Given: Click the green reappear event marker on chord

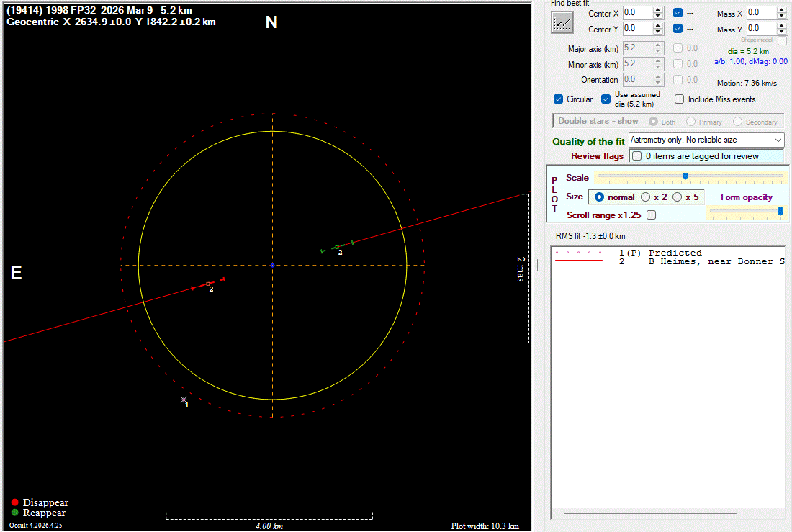Looking at the screenshot, I should tap(336, 247).
